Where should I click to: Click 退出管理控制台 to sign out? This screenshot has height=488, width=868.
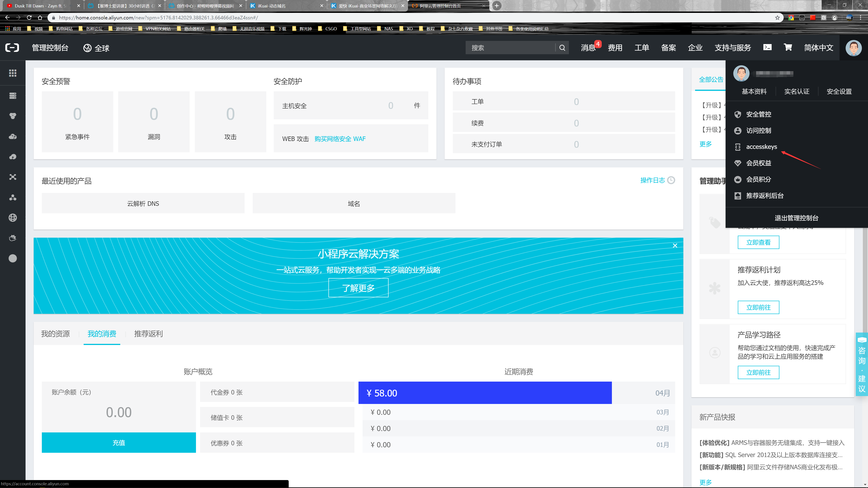(x=797, y=218)
